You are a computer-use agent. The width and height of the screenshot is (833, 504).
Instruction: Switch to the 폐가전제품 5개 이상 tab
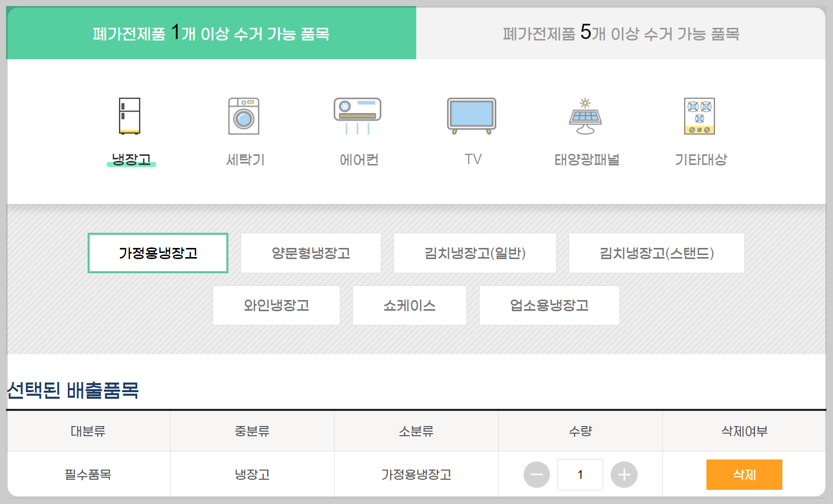tap(621, 32)
